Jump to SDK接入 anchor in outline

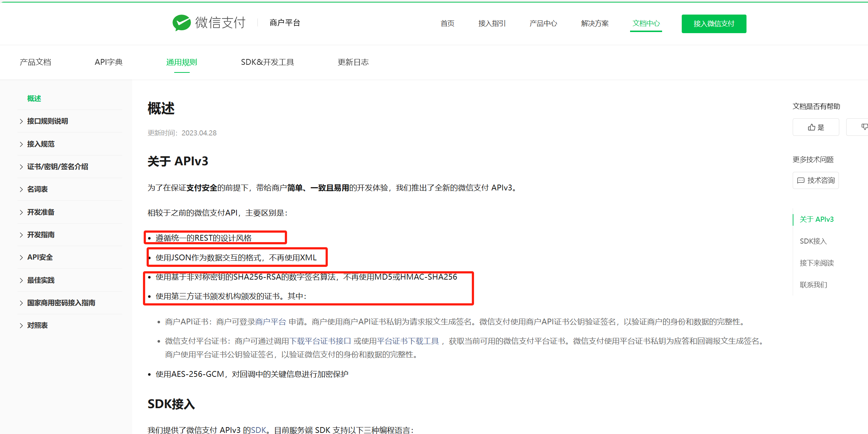pos(813,241)
